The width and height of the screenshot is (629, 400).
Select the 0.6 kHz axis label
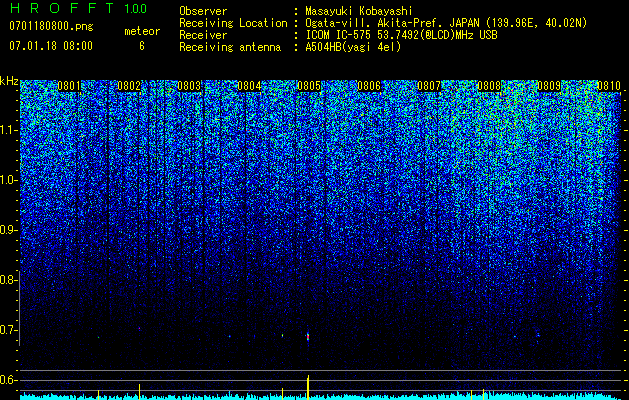click(8, 380)
